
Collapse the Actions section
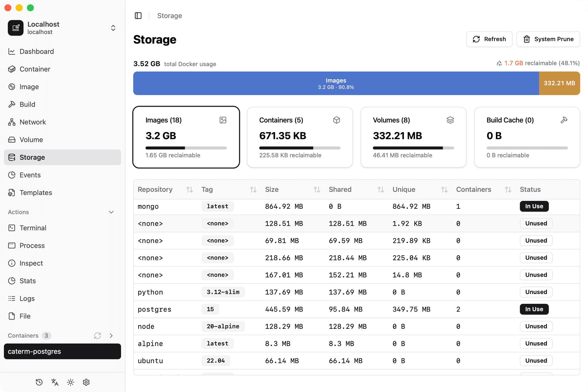[x=111, y=212]
